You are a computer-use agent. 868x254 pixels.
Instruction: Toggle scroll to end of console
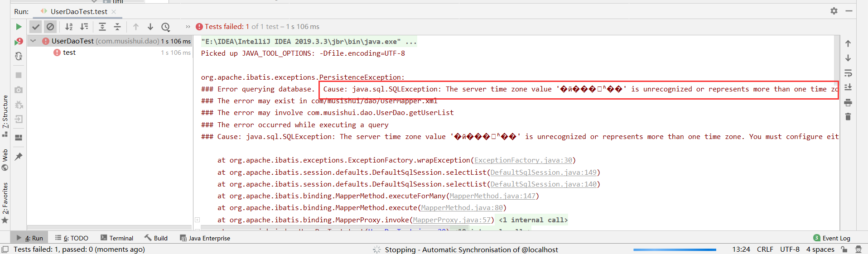[848, 87]
